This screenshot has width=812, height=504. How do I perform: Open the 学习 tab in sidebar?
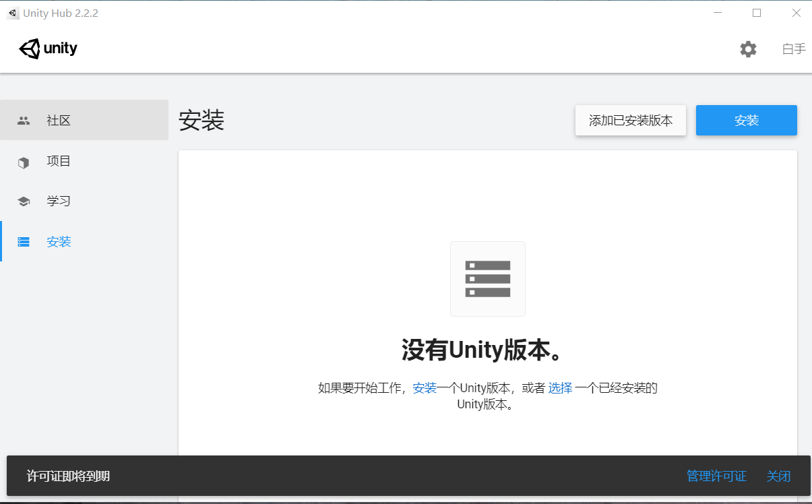click(84, 201)
